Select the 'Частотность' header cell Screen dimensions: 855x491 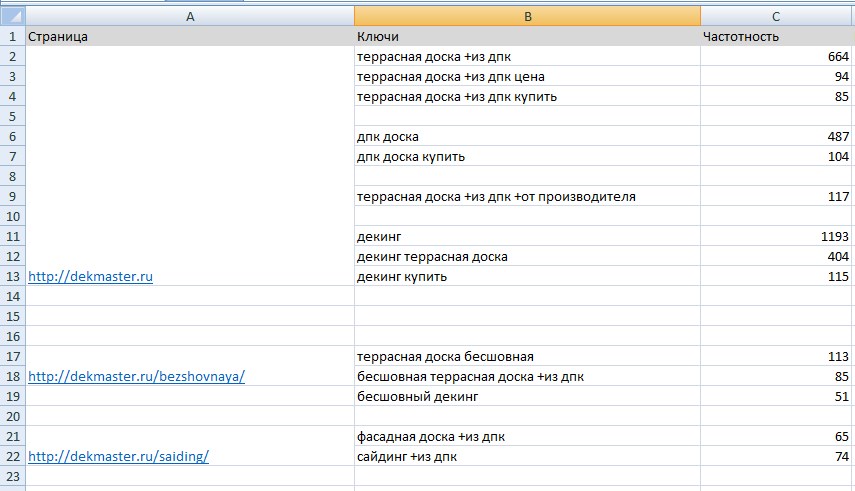point(776,37)
